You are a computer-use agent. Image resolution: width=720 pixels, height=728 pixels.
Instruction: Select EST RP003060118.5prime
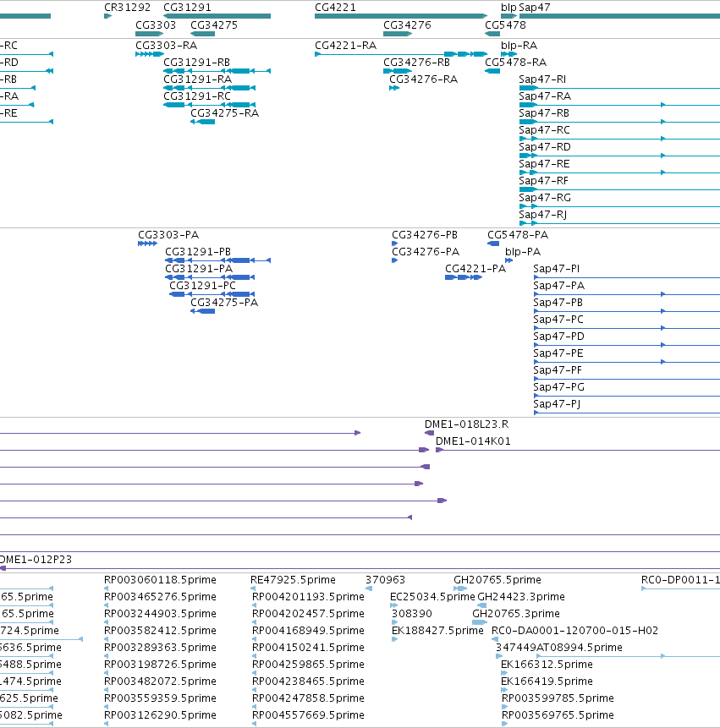tap(160, 580)
